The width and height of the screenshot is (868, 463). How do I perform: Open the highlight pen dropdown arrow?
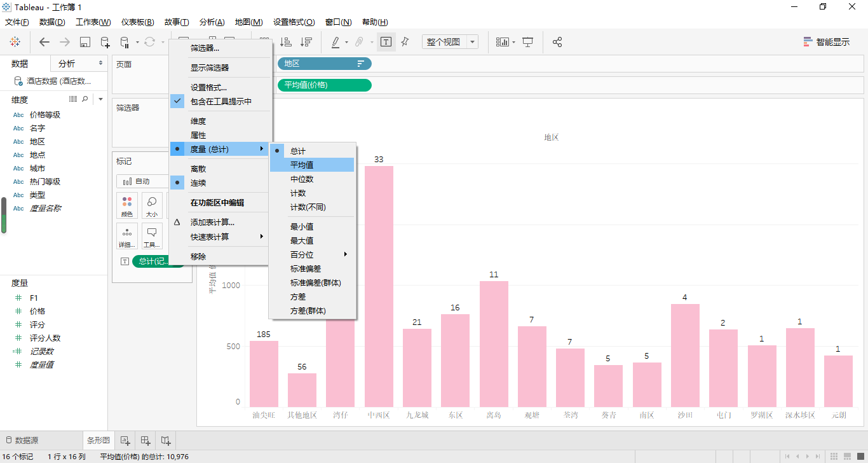(346, 43)
